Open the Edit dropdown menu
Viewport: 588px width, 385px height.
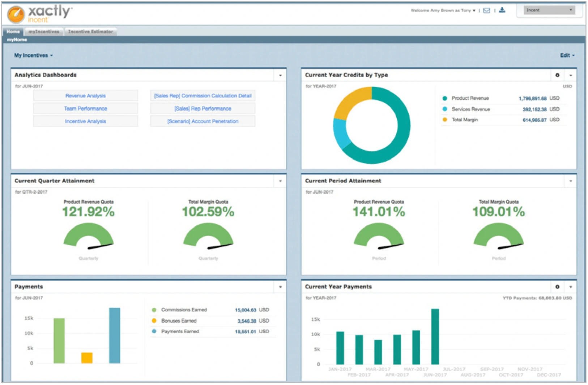(567, 55)
